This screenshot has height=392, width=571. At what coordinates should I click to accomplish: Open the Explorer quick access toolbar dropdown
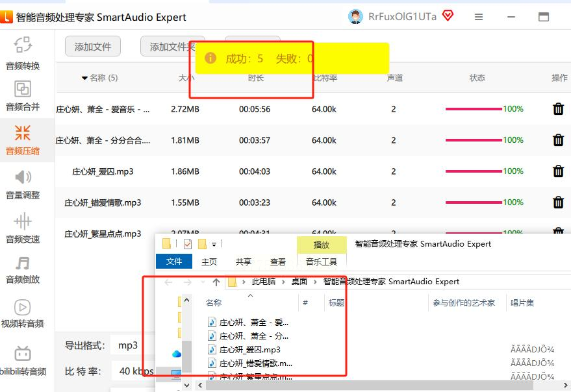(214, 244)
